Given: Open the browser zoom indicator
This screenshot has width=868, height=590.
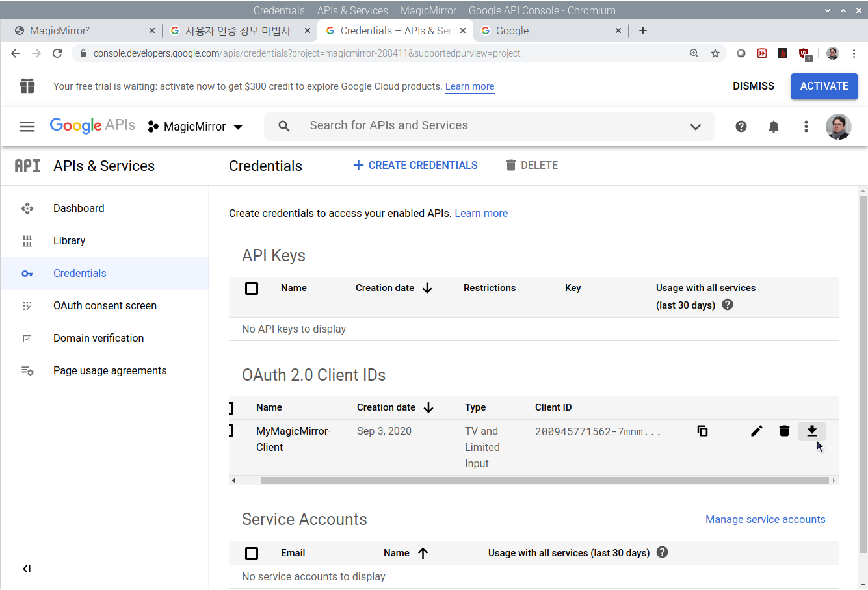Looking at the screenshot, I should coord(694,53).
